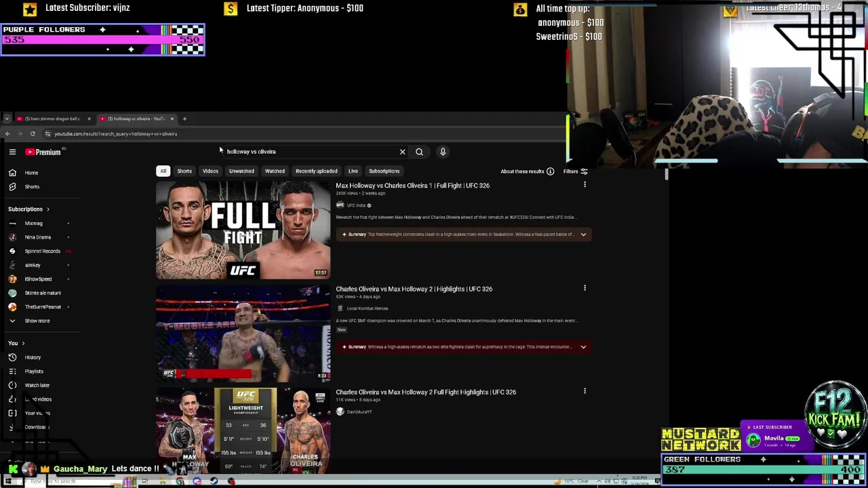Open File Explorer from taskbar
Image resolution: width=868 pixels, height=488 pixels.
163,481
